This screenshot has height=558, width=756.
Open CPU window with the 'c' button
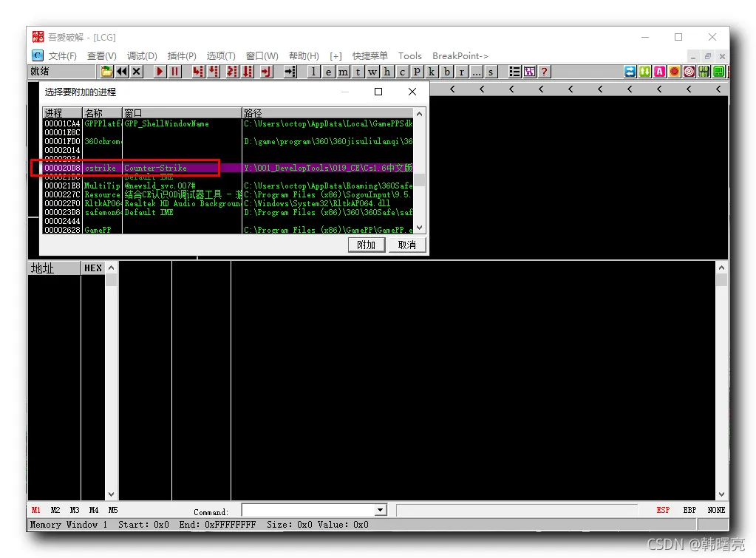pos(402,72)
